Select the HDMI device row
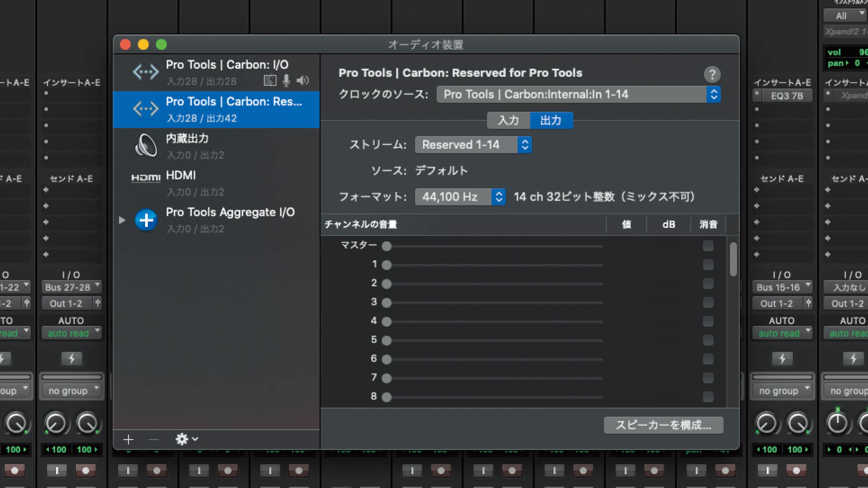The height and width of the screenshot is (488, 868). [217, 183]
